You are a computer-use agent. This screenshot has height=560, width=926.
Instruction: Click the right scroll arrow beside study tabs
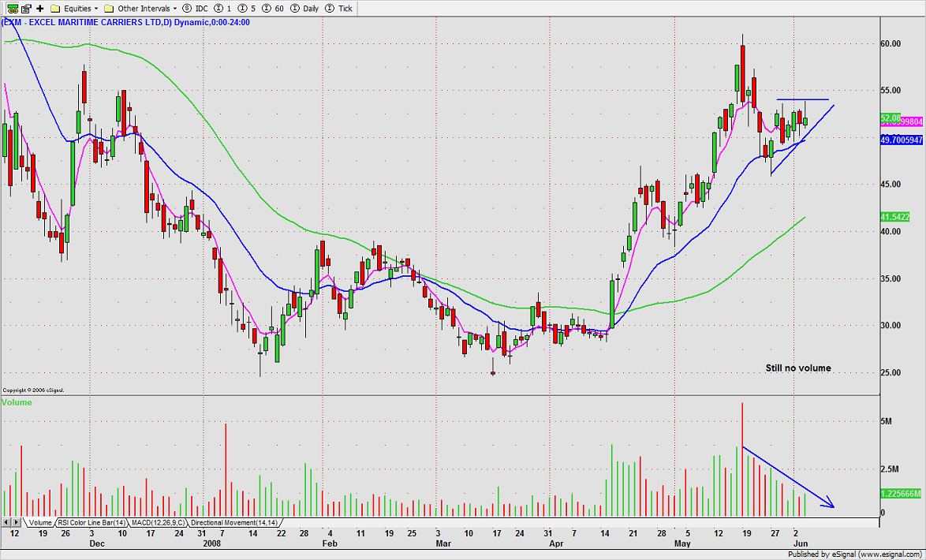pyautogui.click(x=17, y=523)
